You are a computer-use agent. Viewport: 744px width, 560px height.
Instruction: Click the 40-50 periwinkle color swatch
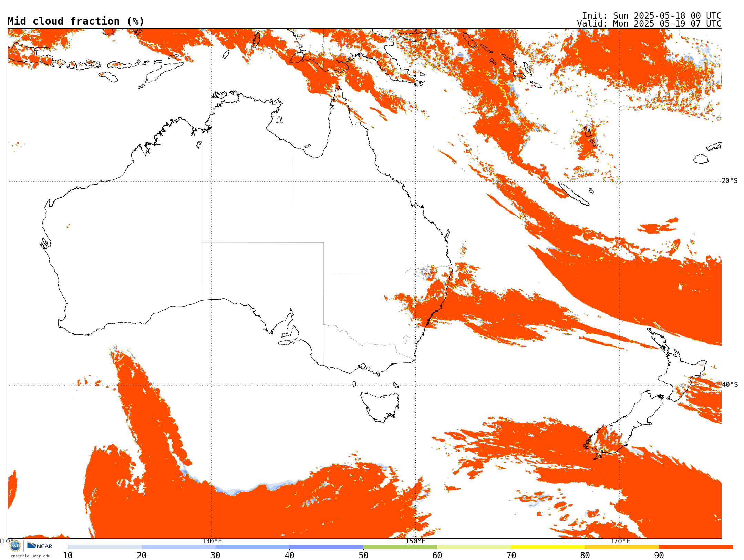coord(326,547)
